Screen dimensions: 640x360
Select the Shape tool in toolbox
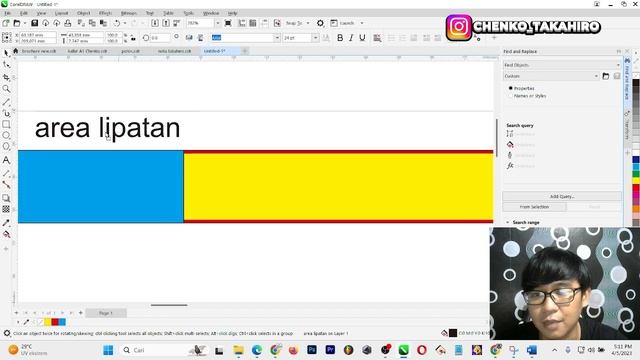[x=6, y=65]
